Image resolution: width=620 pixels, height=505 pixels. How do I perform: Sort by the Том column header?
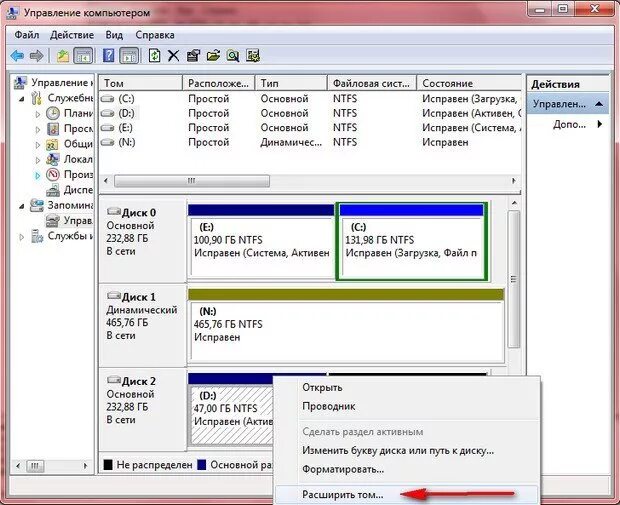click(x=140, y=83)
